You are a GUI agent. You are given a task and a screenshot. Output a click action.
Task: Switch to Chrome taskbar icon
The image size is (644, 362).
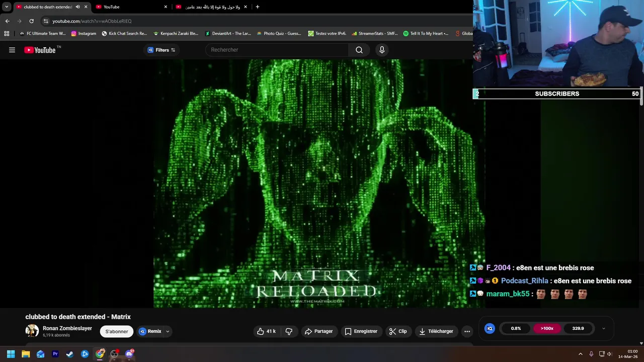point(100,354)
